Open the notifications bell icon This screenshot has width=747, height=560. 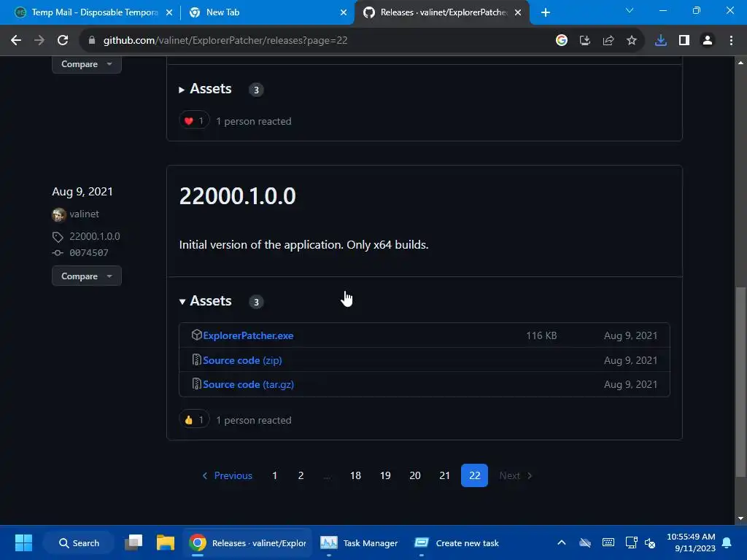click(x=727, y=542)
